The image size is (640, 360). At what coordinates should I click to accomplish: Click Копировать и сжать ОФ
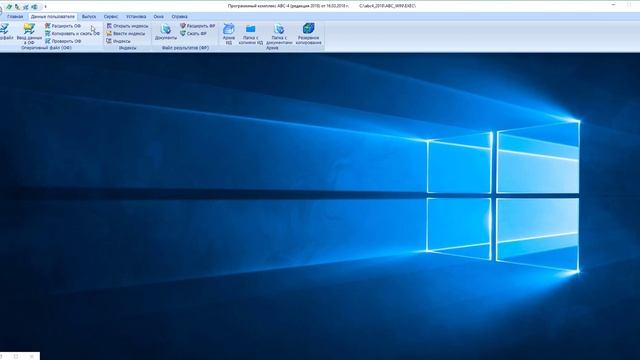(72, 33)
